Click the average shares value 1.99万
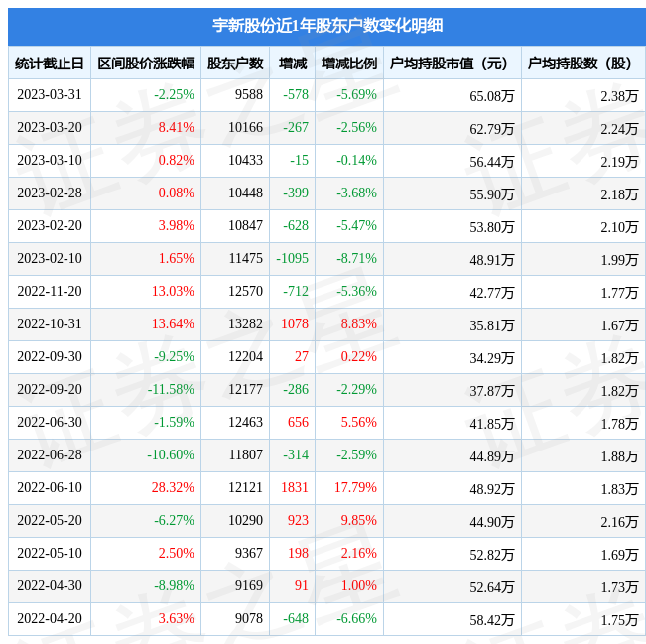Screen dimensions: 646x644 coord(619,260)
